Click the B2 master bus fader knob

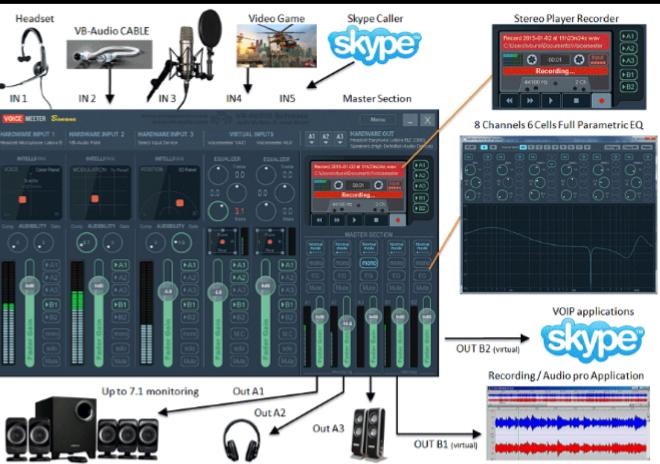click(426, 317)
